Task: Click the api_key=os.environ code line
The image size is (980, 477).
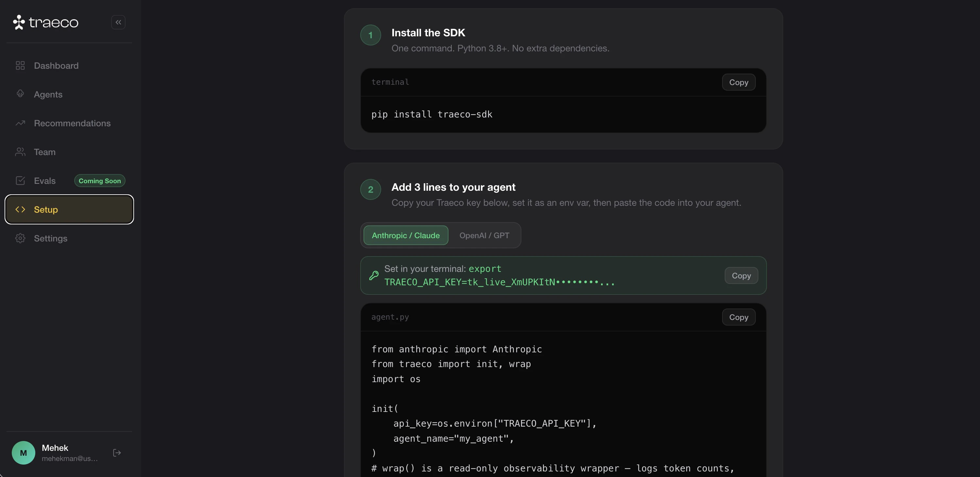Action: [495, 423]
